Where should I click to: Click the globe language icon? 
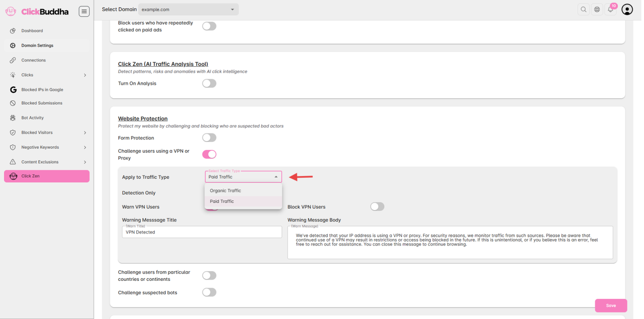[597, 10]
